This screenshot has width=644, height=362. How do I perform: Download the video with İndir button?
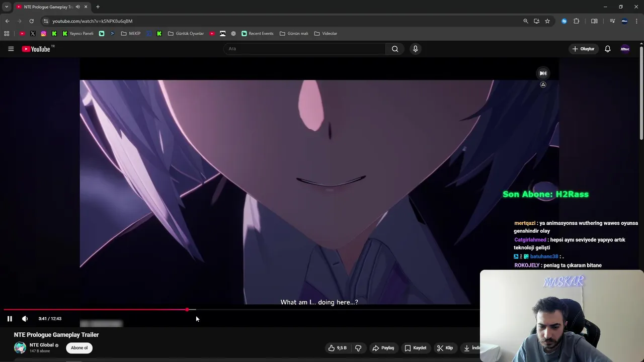471,348
